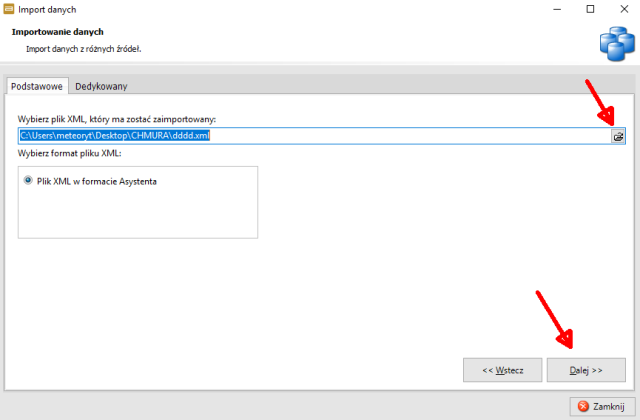Go to next step with Dalej
Screen dimensions: 640x420
tap(586, 370)
